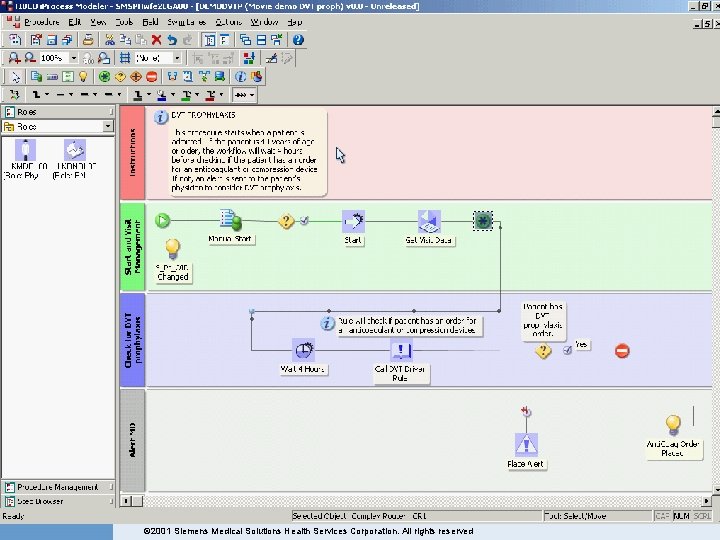Click the blue fill color swatch
The image size is (720, 540).
(161, 95)
